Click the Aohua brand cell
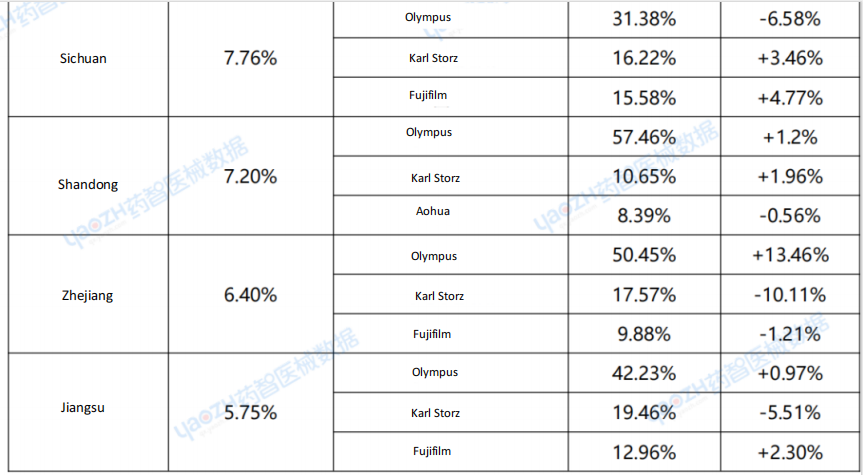The image size is (863, 475). pyautogui.click(x=435, y=212)
